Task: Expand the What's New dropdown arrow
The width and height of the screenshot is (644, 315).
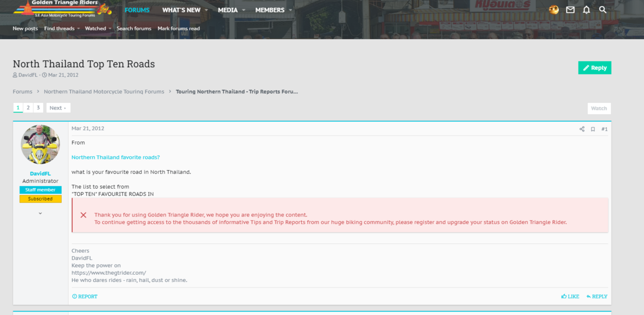Action: coord(207,11)
